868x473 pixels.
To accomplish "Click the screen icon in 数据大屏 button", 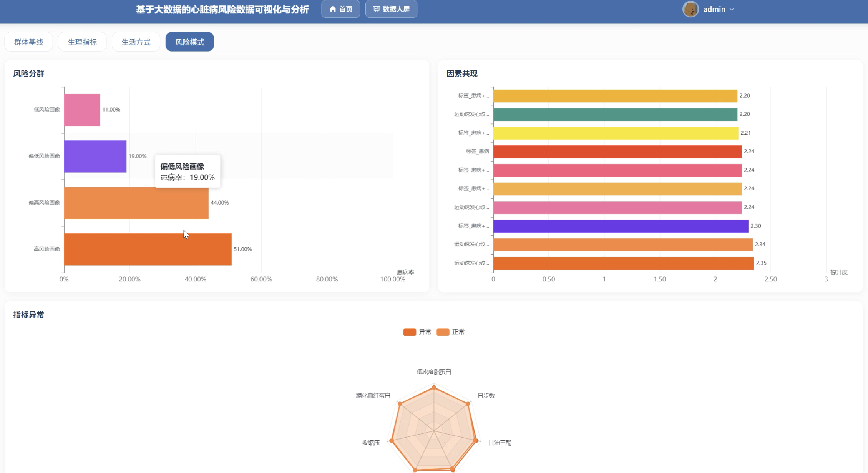I will point(376,9).
